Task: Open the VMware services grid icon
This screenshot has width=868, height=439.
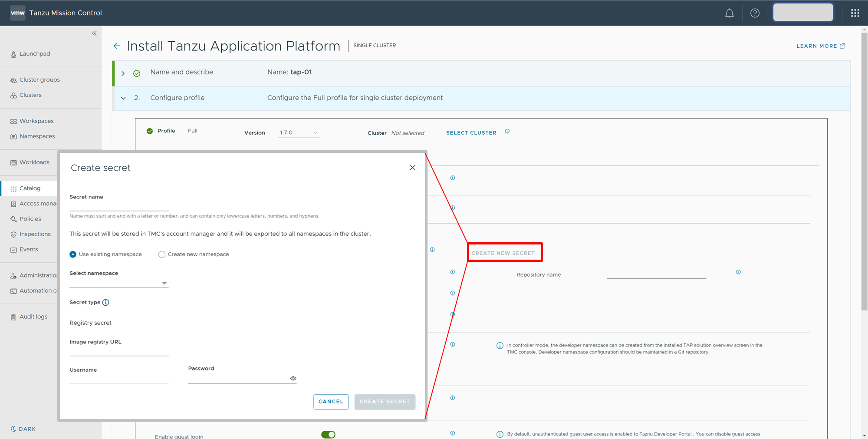Action: 855,13
